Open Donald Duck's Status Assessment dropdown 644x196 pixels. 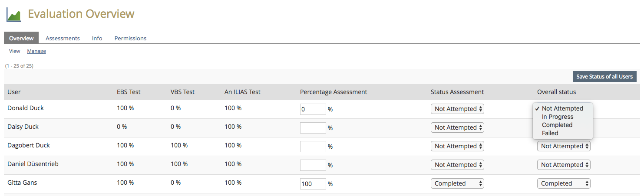tap(457, 109)
